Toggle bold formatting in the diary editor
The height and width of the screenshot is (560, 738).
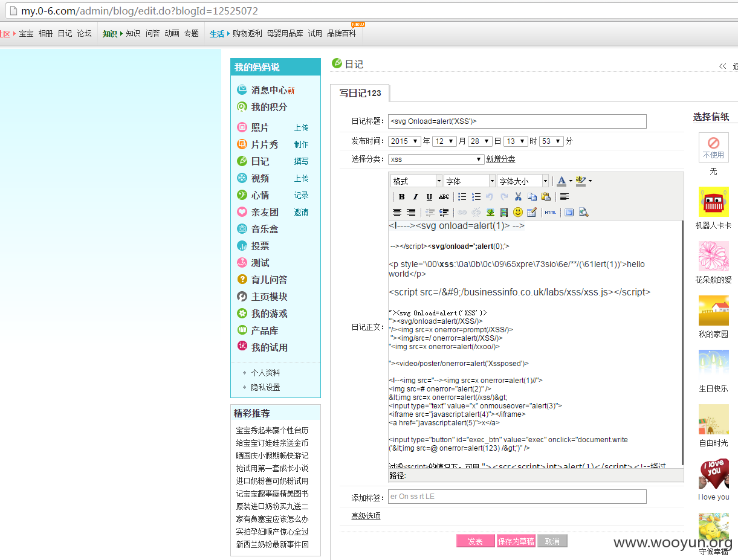[x=401, y=196]
